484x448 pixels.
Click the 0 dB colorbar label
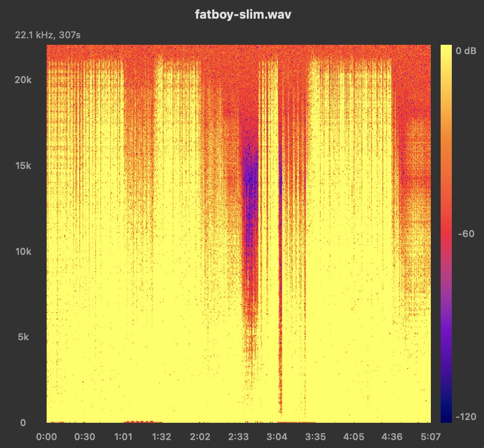466,51
